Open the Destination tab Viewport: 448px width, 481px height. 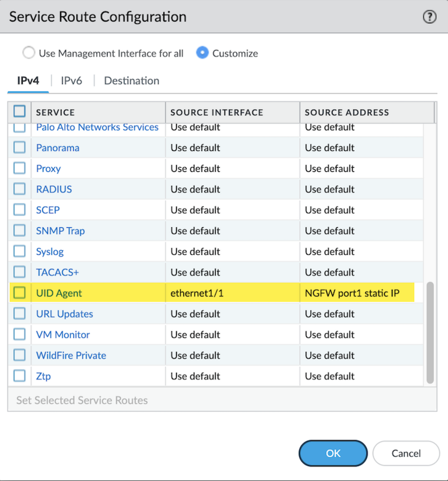pyautogui.click(x=131, y=81)
